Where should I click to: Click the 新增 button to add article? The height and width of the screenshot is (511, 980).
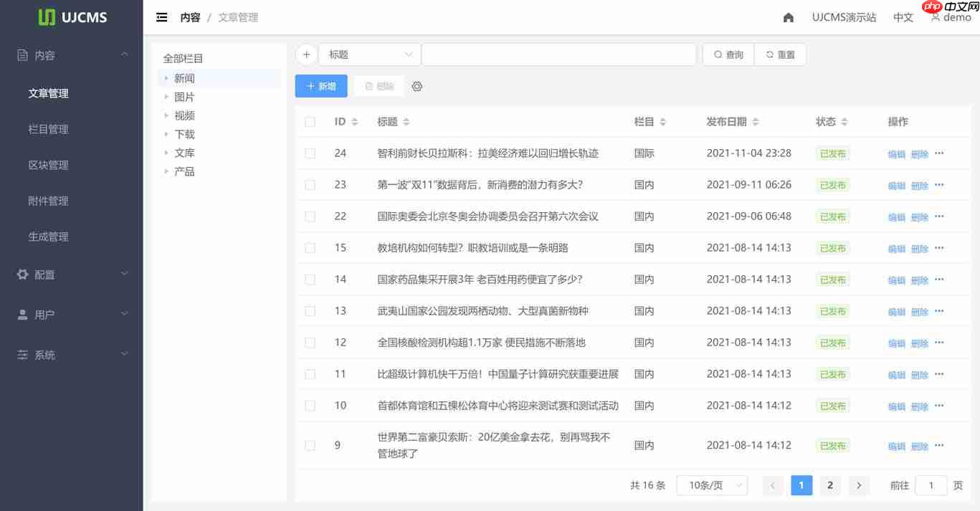pos(320,86)
